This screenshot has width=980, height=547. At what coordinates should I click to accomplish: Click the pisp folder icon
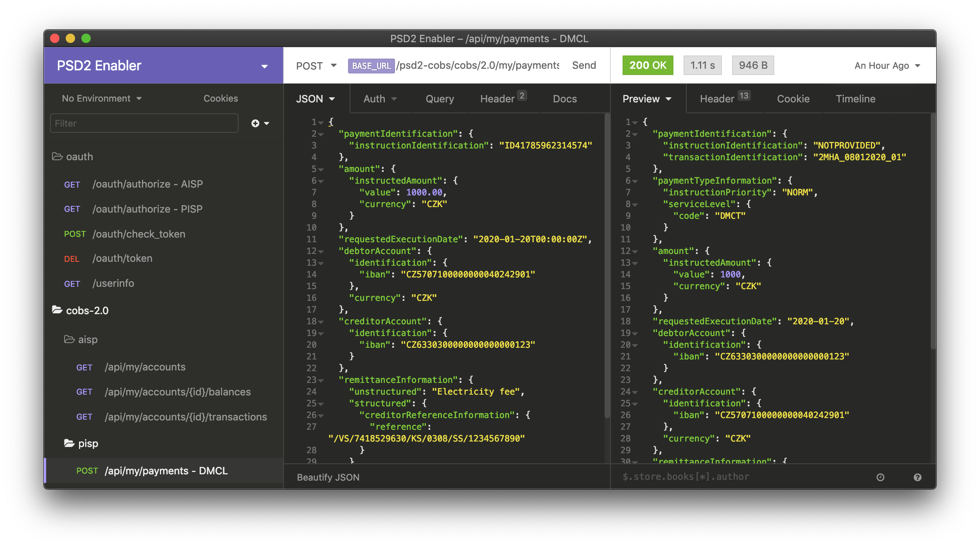tap(70, 443)
